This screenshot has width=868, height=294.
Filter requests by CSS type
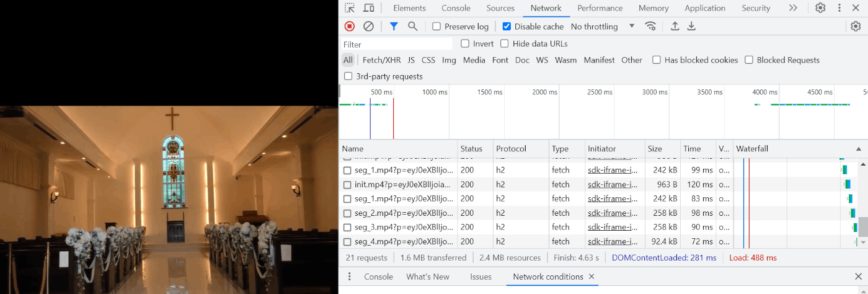click(428, 60)
